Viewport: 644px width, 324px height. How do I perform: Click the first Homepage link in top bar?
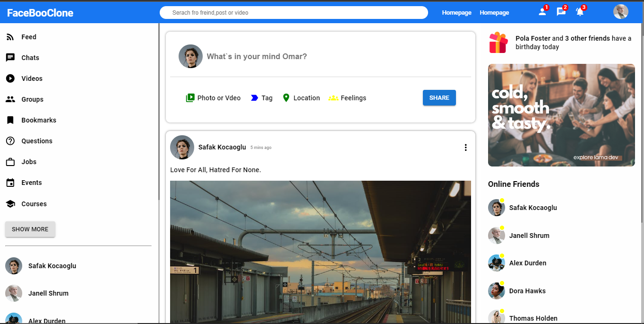(x=456, y=13)
